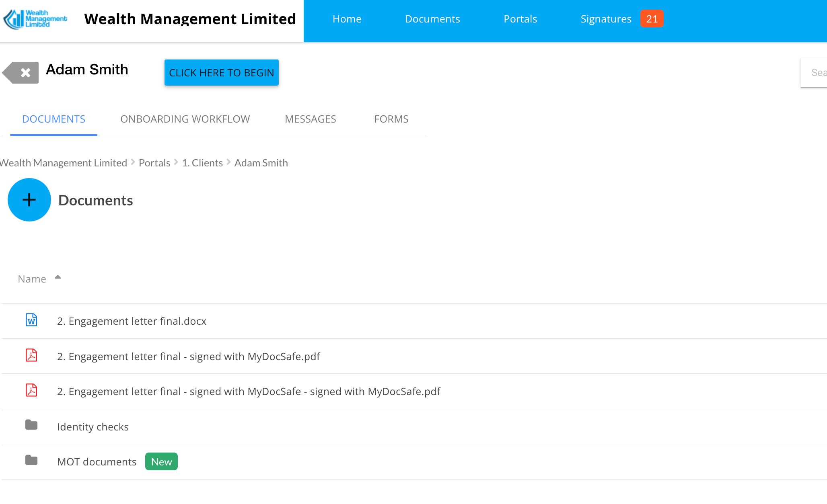Click the Word icon for Engagement letter final.docx
The image size is (827, 504).
click(31, 320)
